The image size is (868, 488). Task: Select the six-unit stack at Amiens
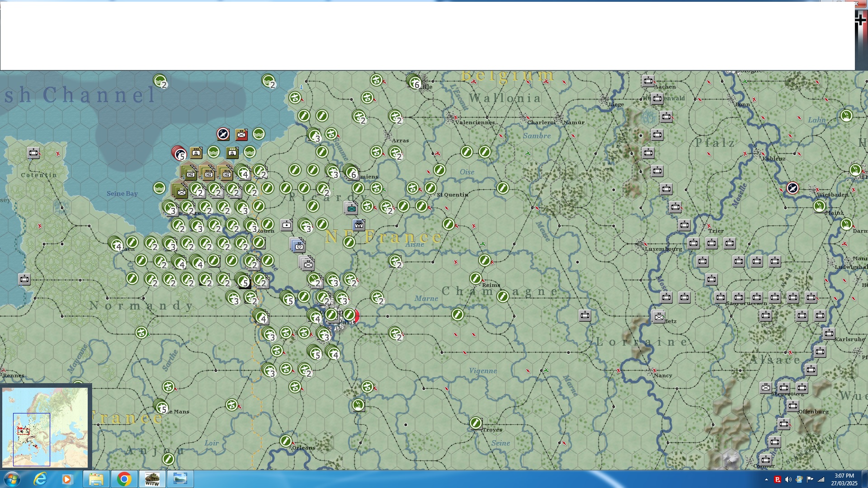(x=351, y=172)
